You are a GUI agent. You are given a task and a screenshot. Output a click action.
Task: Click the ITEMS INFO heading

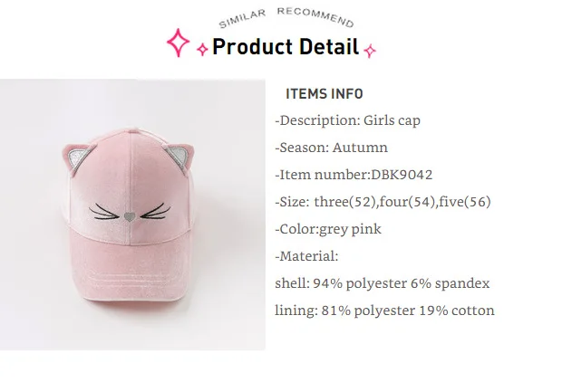(x=325, y=94)
